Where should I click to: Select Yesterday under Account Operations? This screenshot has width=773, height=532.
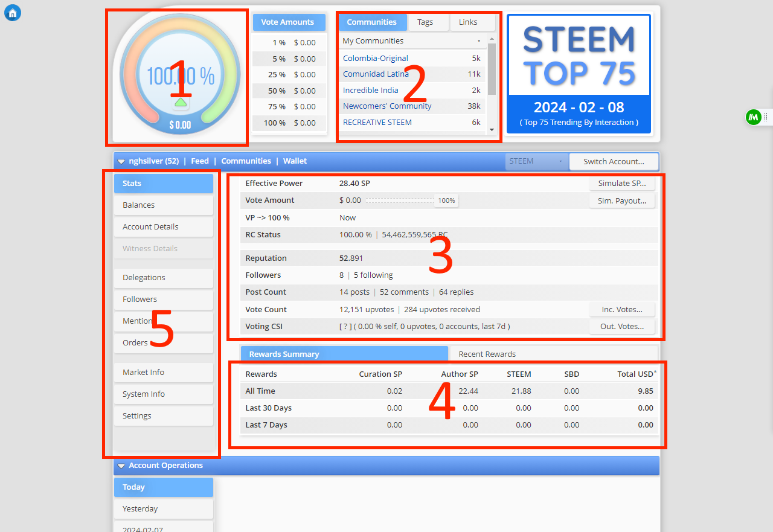(x=164, y=509)
